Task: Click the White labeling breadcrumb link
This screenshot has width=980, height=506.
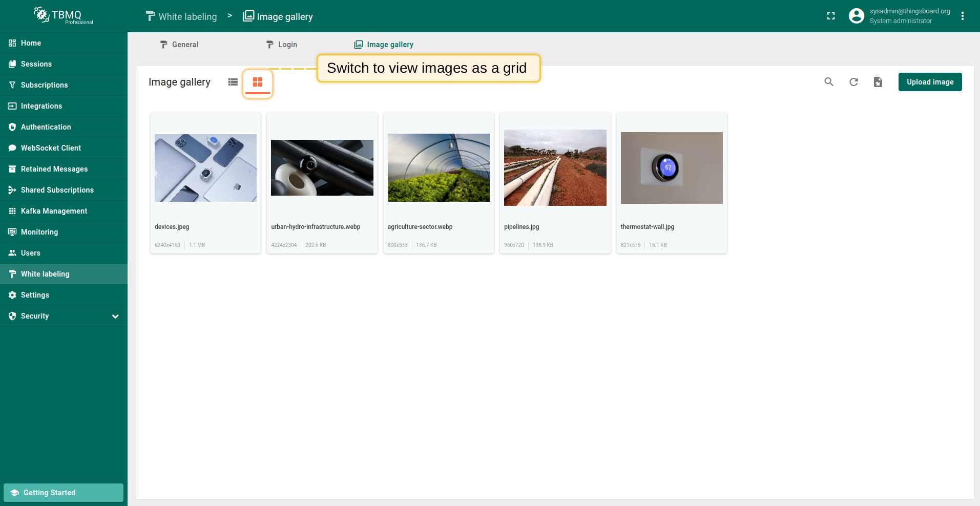Action: pos(181,16)
